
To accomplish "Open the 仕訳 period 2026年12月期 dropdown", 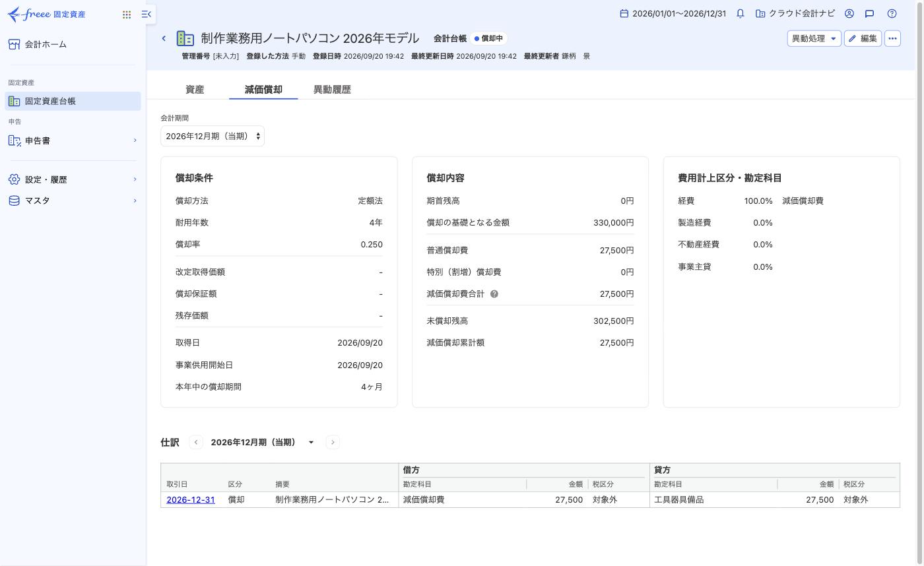I will point(263,442).
